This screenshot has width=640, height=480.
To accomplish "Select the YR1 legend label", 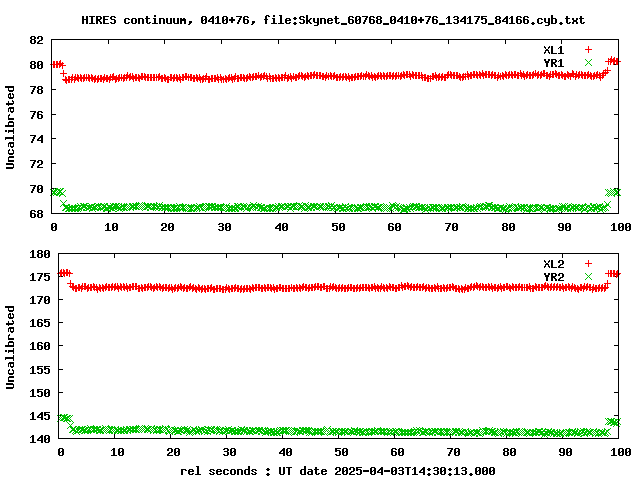I will [x=553, y=63].
